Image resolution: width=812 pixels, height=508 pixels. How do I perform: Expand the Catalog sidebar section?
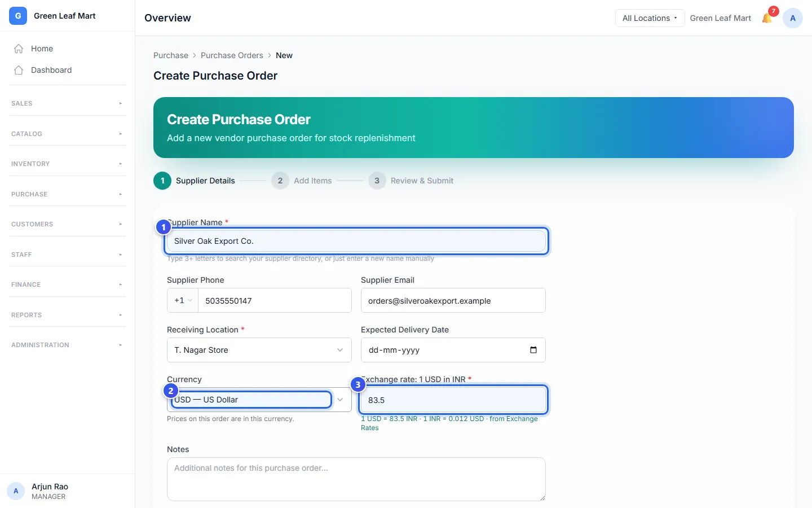click(x=68, y=134)
